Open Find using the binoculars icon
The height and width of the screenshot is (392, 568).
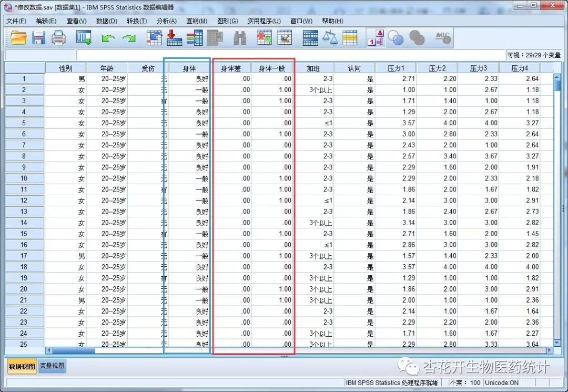[239, 37]
